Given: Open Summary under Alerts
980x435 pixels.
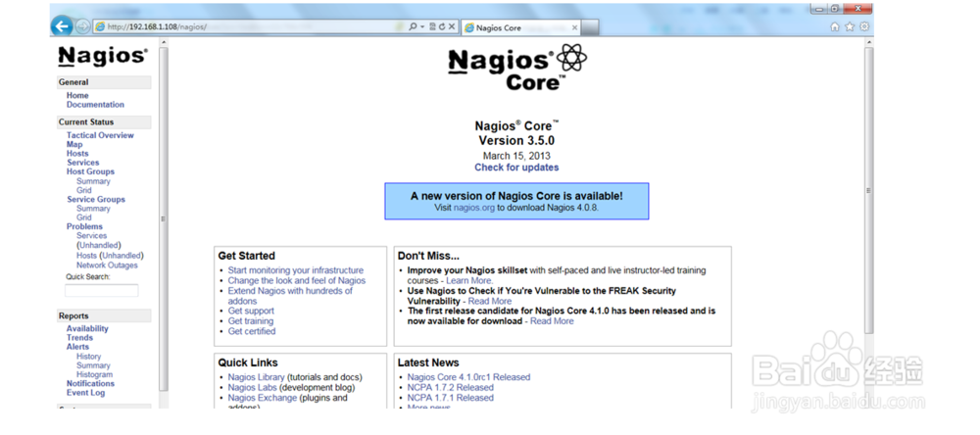Looking at the screenshot, I should (x=93, y=365).
